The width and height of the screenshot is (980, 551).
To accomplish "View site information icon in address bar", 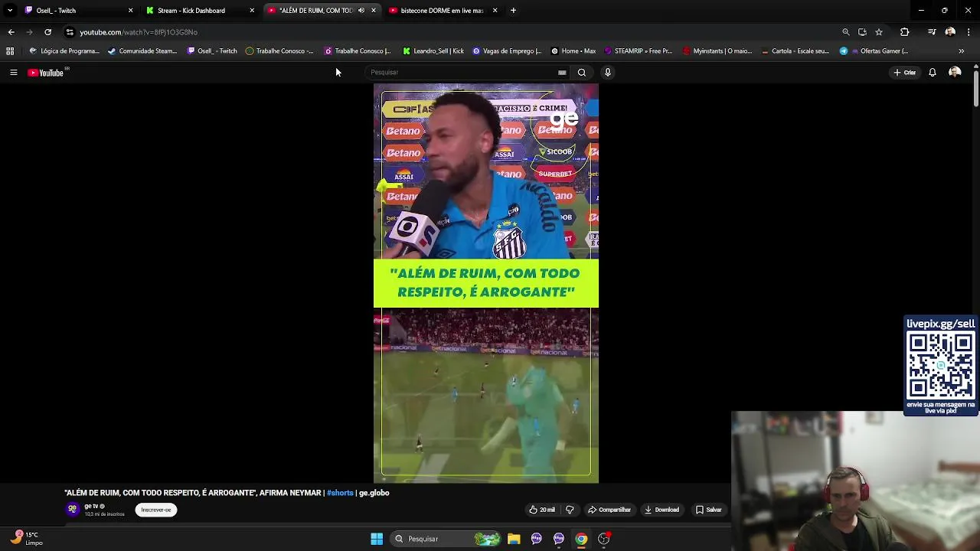I will pos(70,32).
